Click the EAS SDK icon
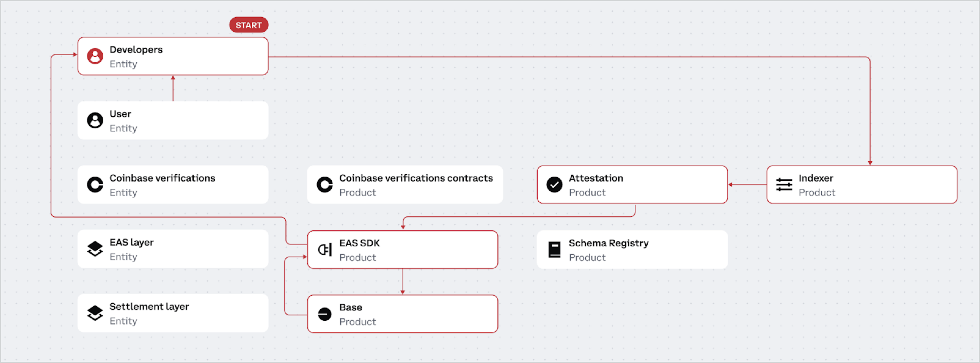 point(325,250)
